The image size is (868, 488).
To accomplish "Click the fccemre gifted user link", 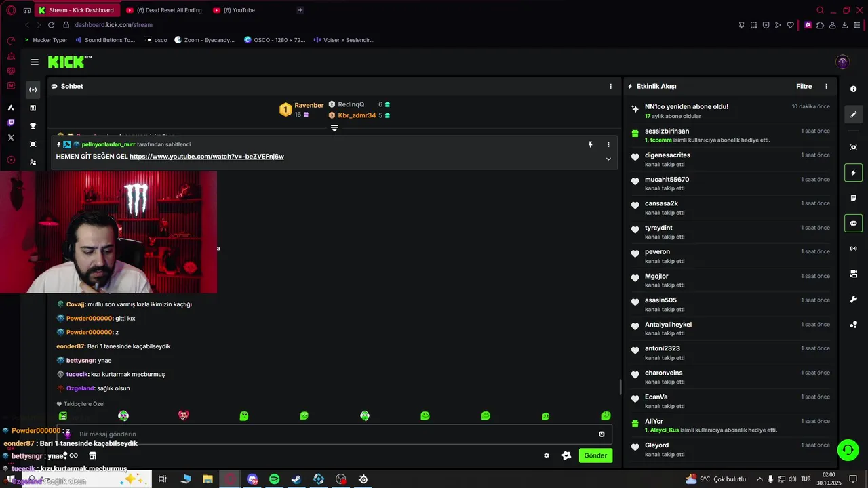I will pos(660,140).
